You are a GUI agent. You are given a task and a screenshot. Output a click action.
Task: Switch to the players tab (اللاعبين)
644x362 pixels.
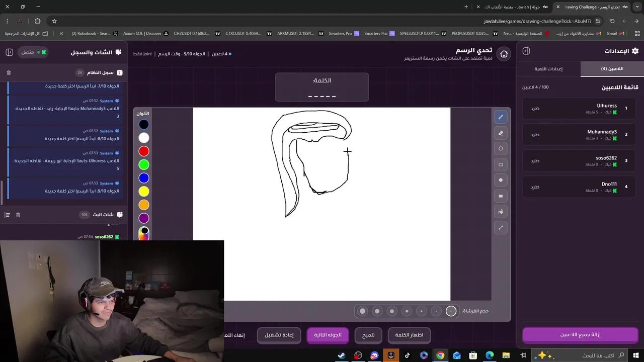coord(612,69)
